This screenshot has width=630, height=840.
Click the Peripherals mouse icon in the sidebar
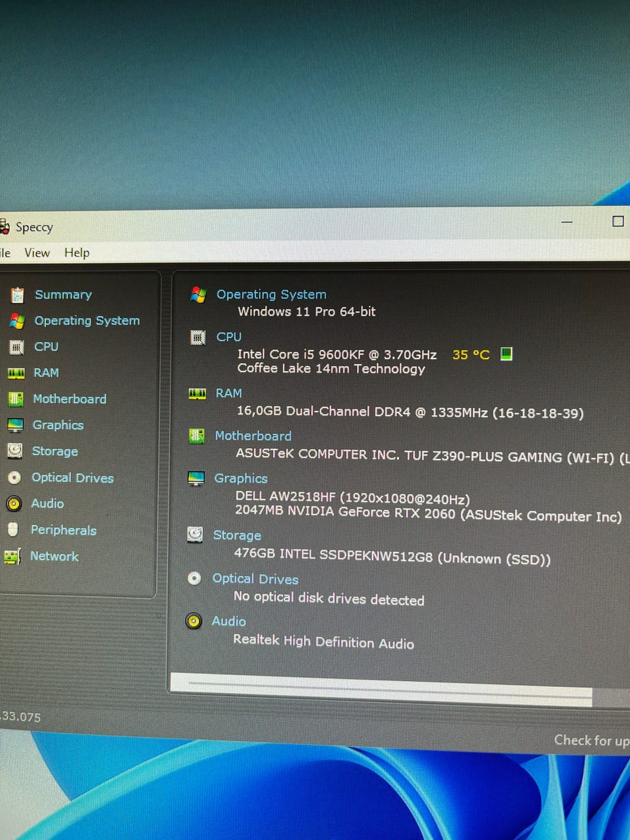(13, 529)
